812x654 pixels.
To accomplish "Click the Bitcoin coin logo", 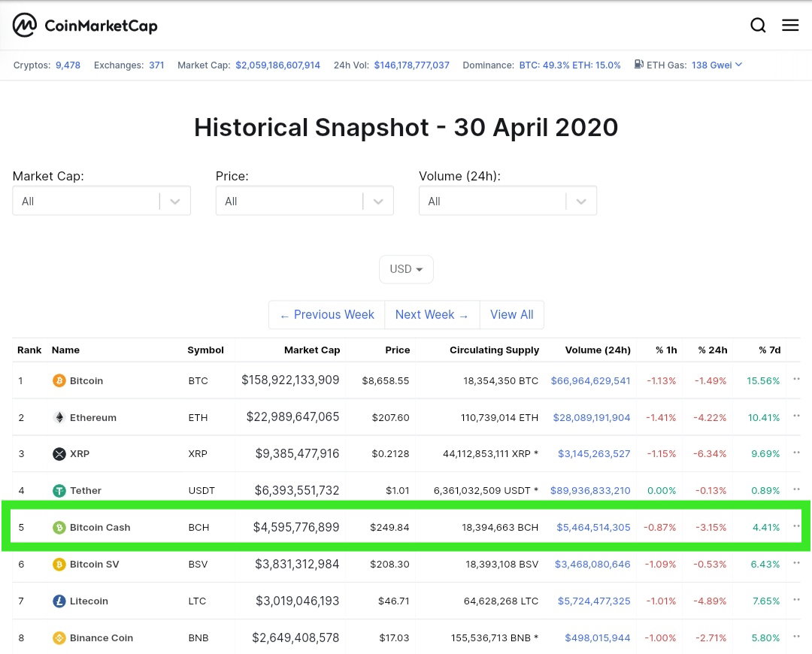I will (59, 380).
